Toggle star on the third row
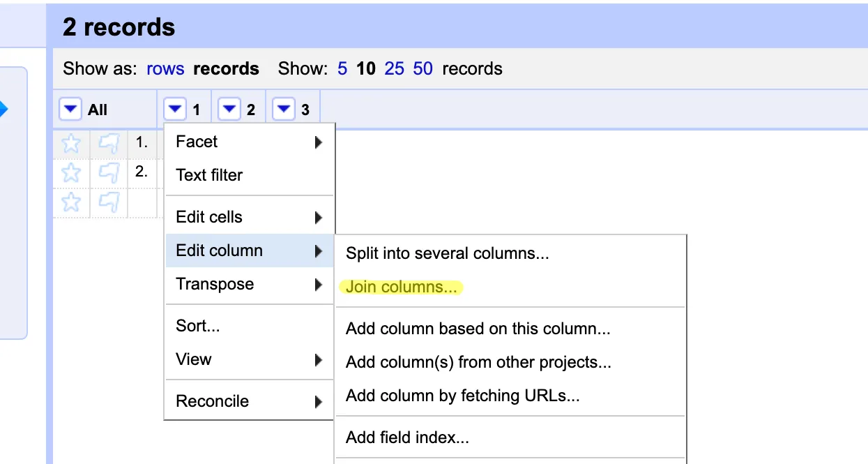The width and height of the screenshot is (868, 464). (71, 202)
